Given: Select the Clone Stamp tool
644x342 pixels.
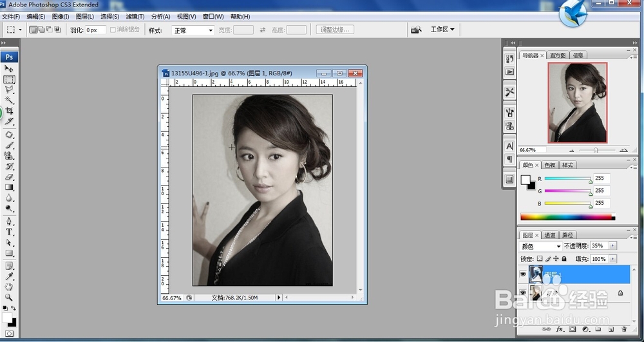Looking at the screenshot, I should (9, 156).
